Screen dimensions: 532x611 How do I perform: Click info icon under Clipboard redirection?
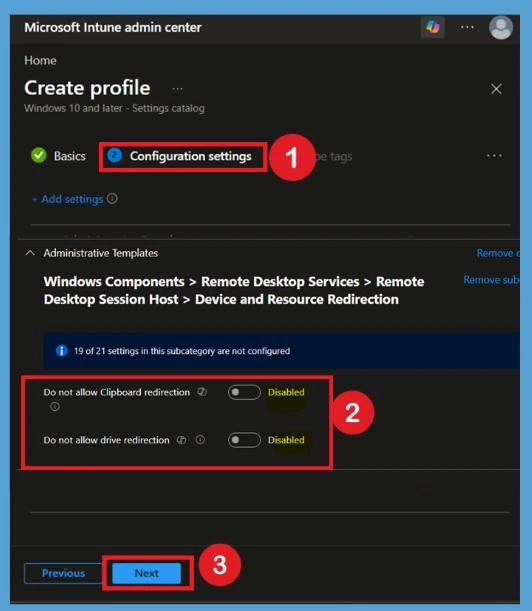pos(55,407)
